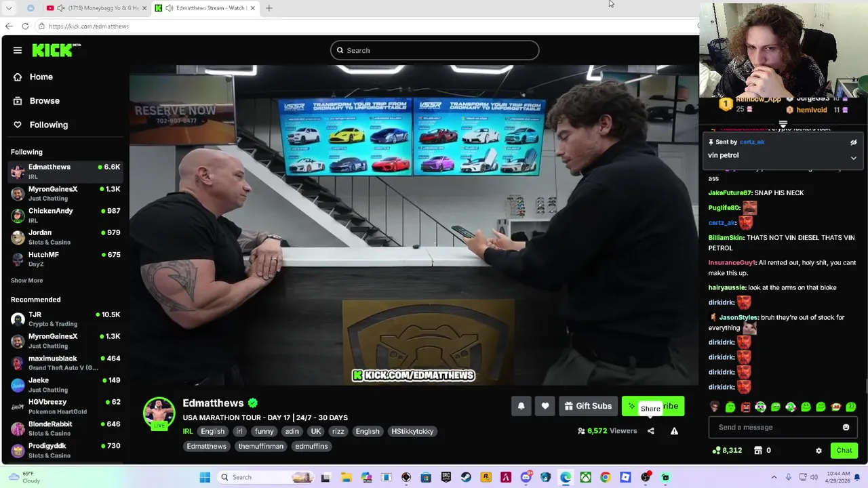Click the Subscribe button
Screen dimensions: 868x488
pyautogui.click(x=653, y=406)
